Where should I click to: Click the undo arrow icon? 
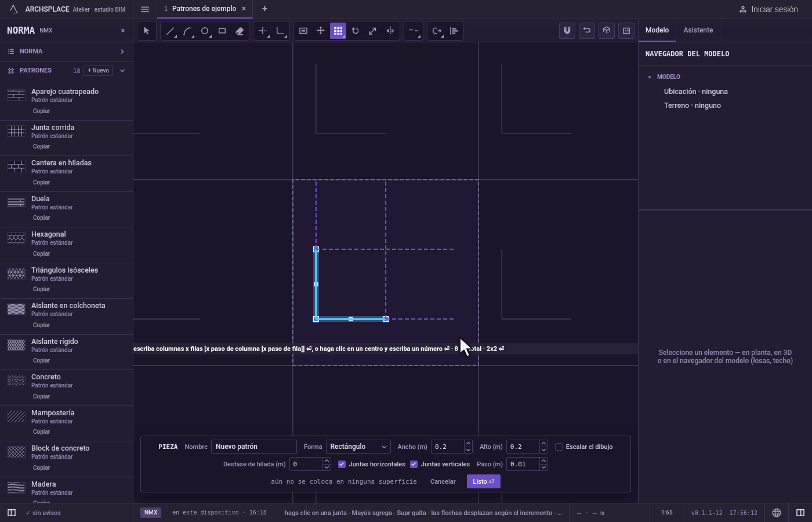tap(587, 31)
